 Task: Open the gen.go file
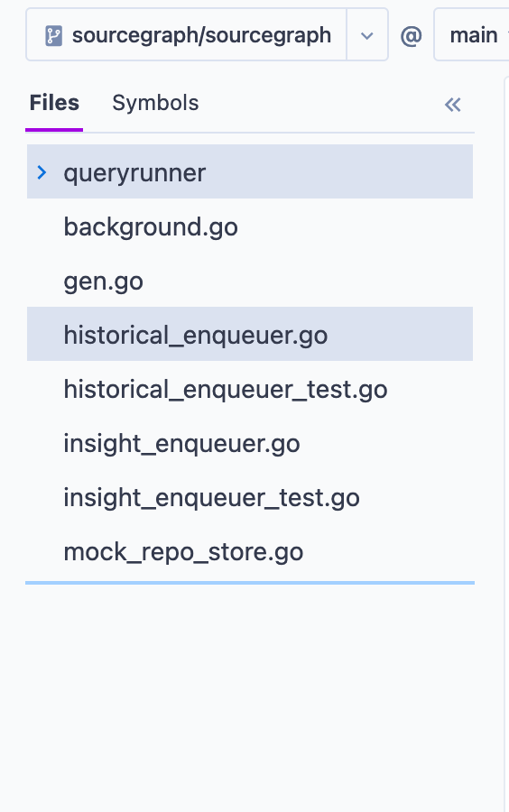tap(250, 281)
